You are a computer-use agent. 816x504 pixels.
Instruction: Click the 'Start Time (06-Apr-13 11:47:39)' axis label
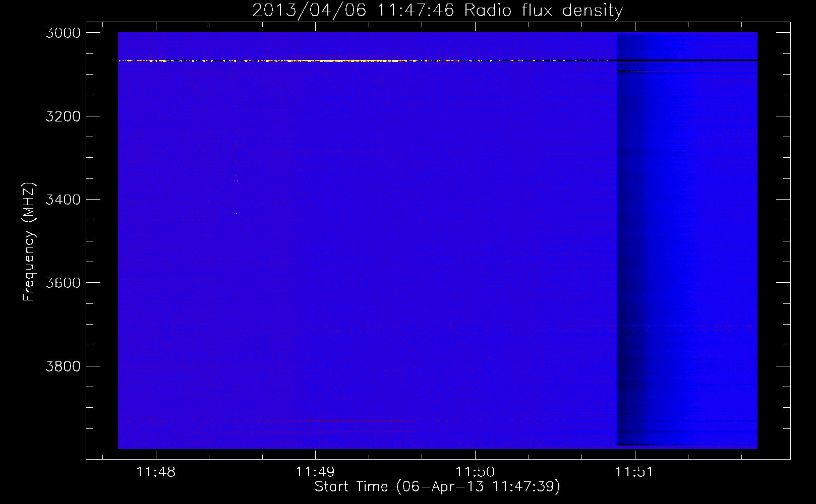point(437,487)
